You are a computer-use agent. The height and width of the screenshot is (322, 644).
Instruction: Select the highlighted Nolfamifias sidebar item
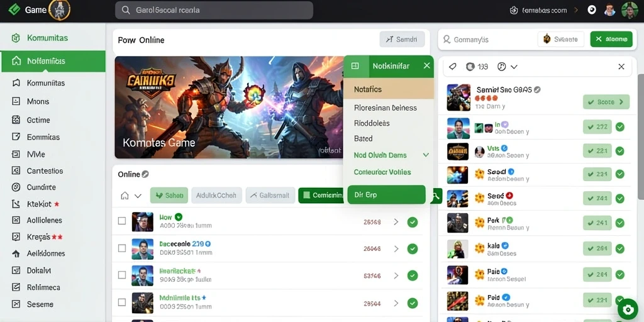coord(53,61)
